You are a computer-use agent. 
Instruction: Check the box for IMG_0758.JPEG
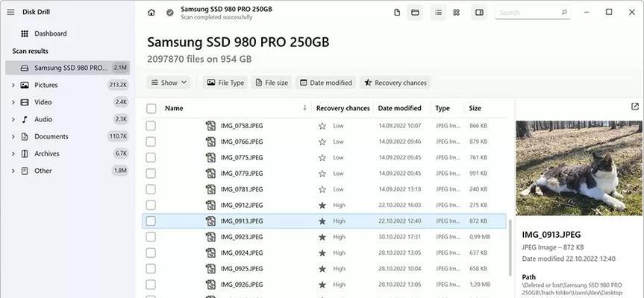[151, 126]
